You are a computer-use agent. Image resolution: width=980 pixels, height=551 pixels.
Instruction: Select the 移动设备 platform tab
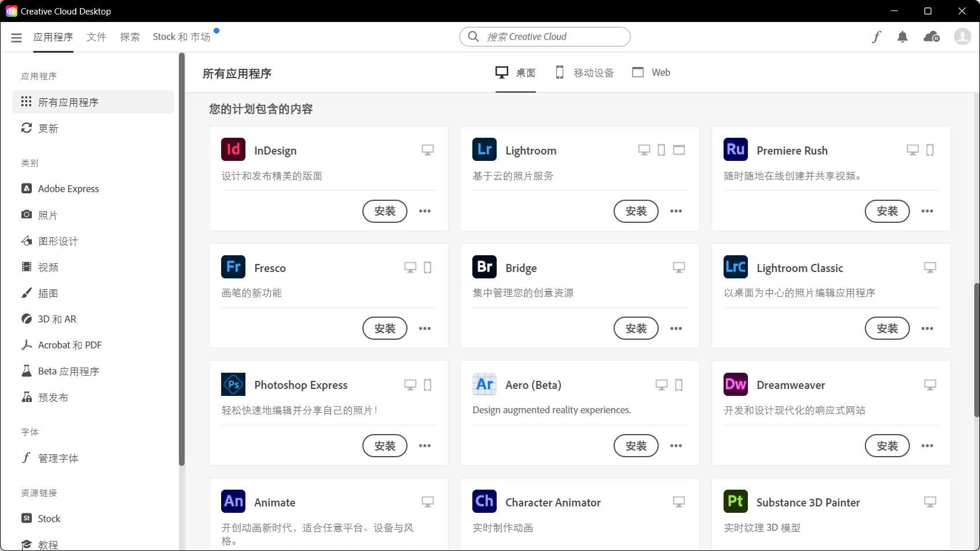coord(585,72)
